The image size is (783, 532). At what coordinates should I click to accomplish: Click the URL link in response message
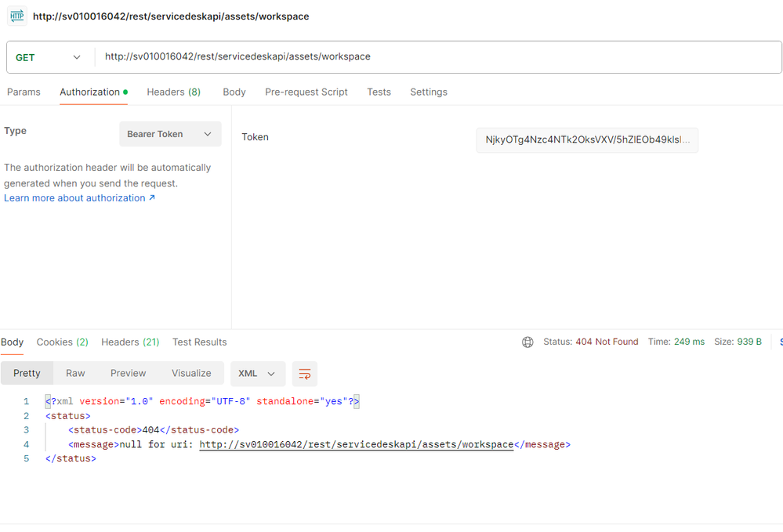(356, 445)
